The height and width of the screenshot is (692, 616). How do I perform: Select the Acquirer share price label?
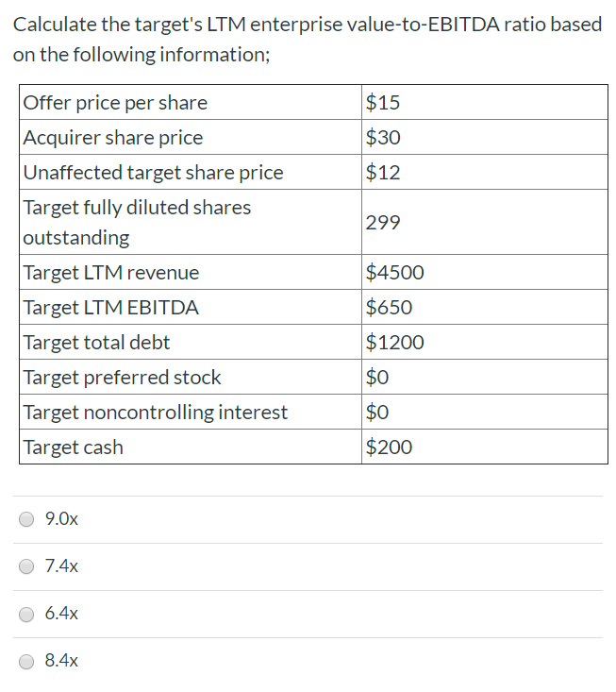click(x=113, y=137)
